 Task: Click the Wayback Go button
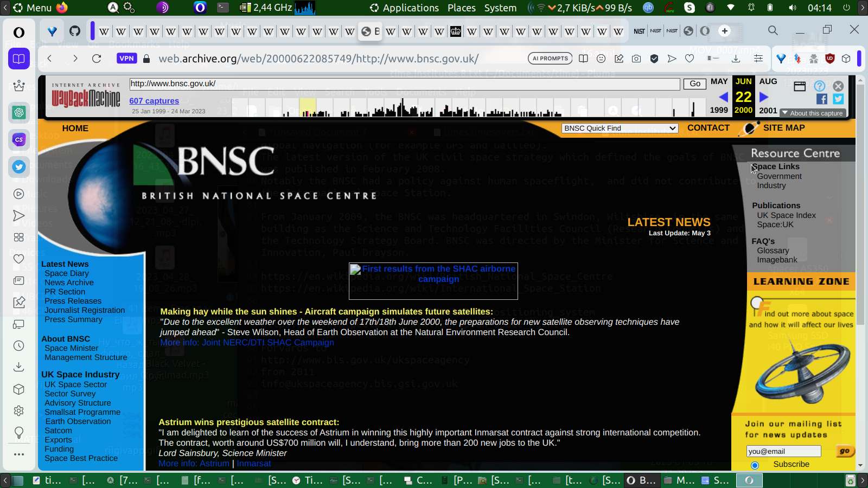(695, 84)
